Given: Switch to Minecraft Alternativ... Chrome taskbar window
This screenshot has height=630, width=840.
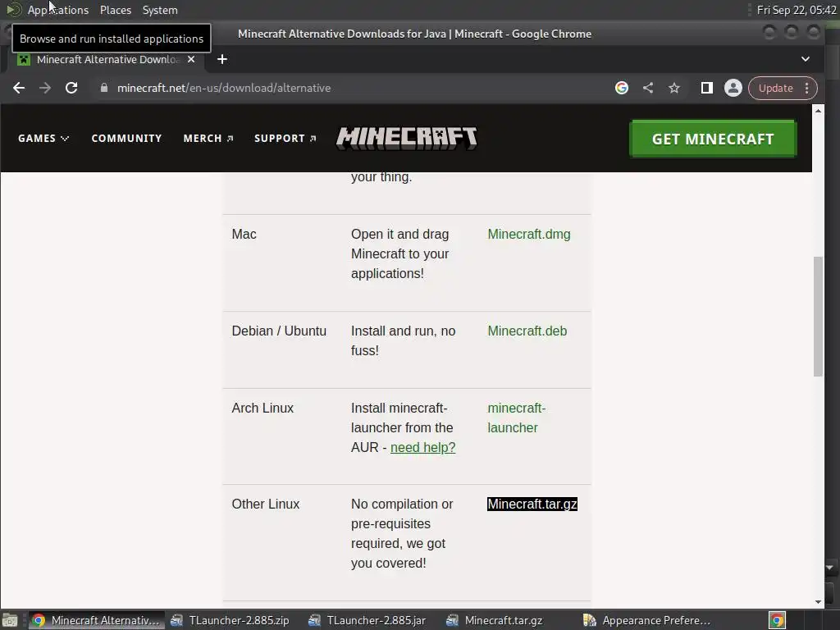Looking at the screenshot, I should (x=97, y=620).
